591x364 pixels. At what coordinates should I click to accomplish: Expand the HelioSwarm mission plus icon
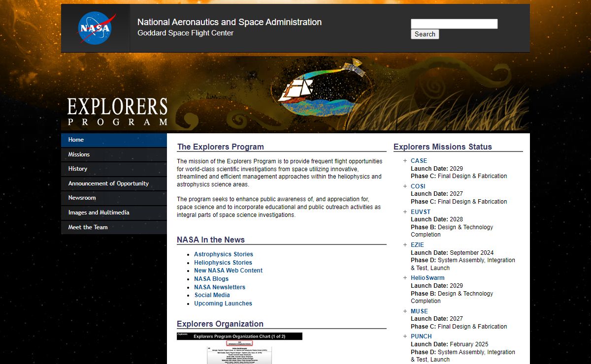click(405, 278)
